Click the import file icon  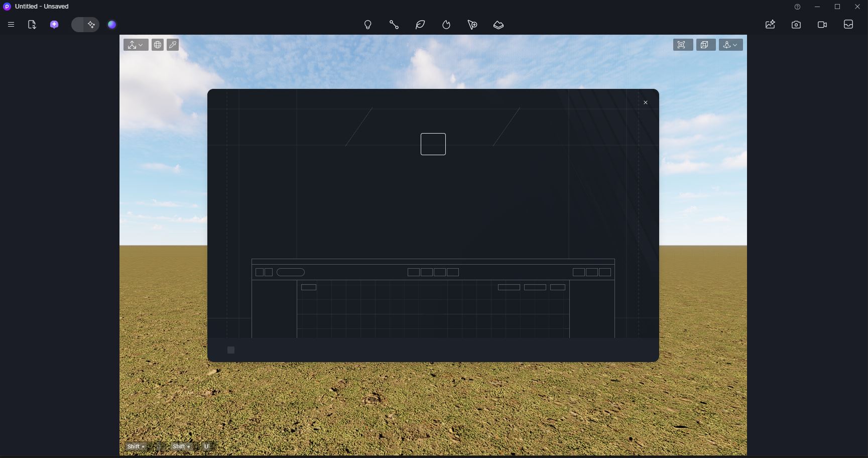(32, 25)
